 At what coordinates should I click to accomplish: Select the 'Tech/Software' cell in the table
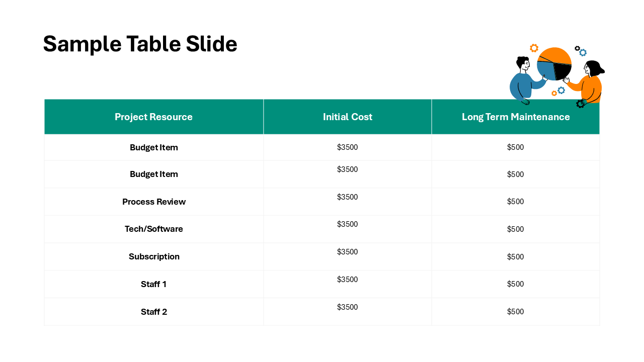coord(154,229)
